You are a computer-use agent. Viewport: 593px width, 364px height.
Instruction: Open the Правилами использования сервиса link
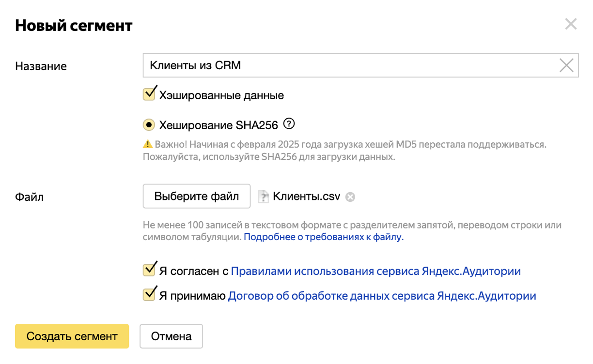coord(375,271)
